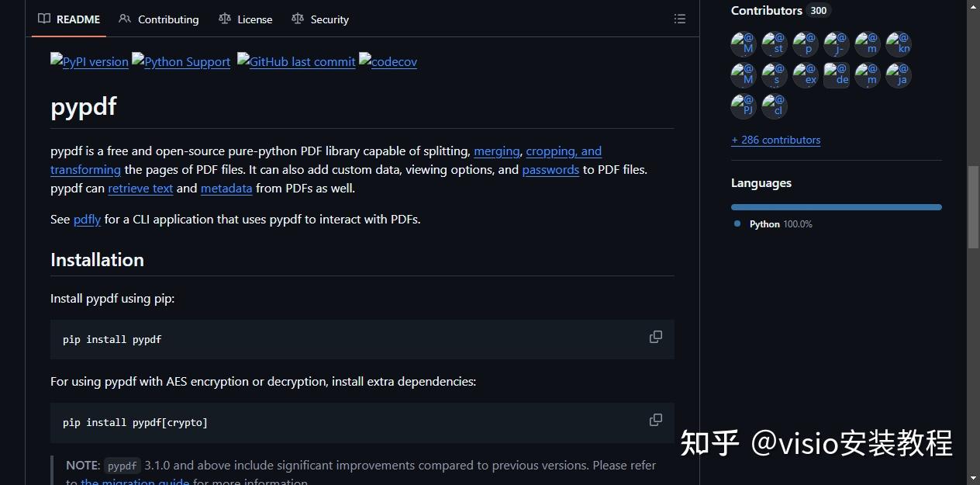Click the Python language percentage bar

(837, 207)
